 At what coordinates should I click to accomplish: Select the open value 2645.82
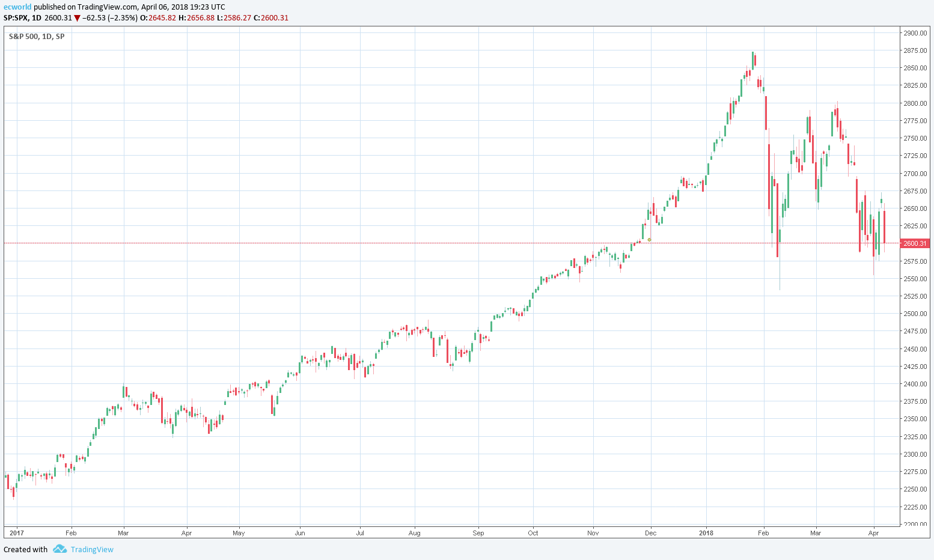pyautogui.click(x=162, y=18)
